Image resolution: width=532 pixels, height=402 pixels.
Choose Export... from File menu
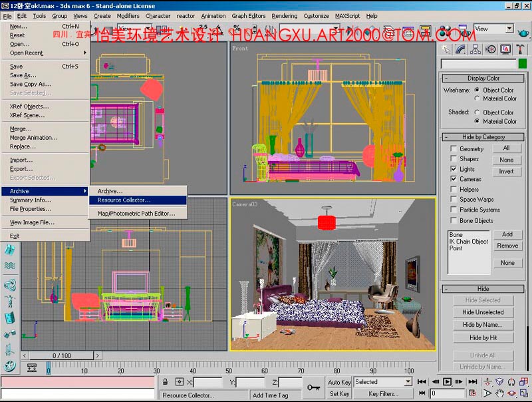[45, 169]
